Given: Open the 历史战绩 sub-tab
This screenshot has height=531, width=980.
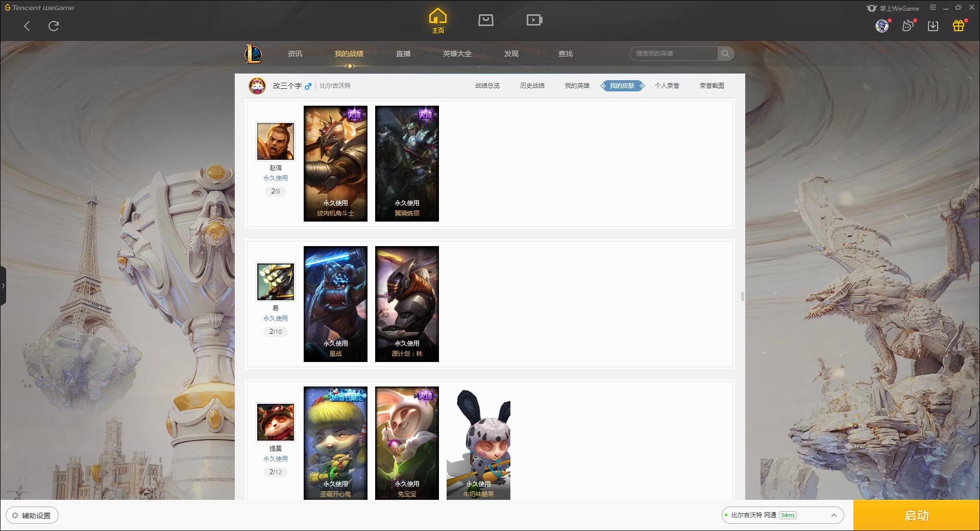Looking at the screenshot, I should (532, 86).
